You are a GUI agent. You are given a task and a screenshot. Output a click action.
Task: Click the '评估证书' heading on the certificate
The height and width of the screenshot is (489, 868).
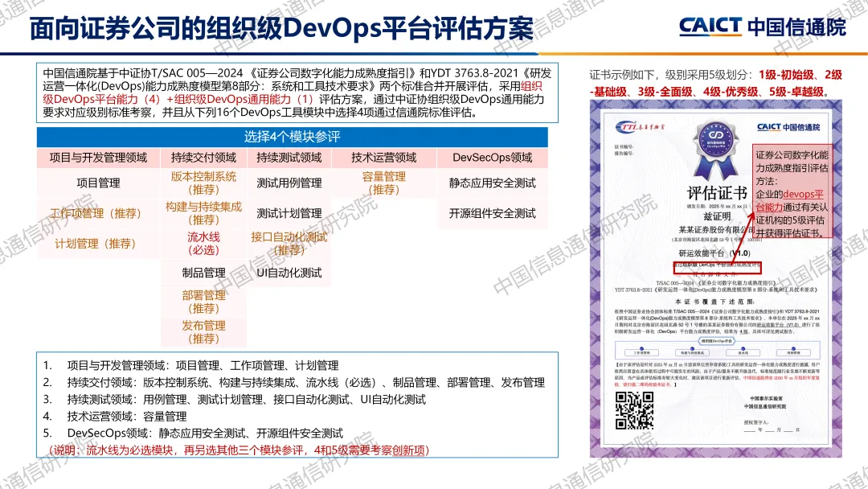point(717,193)
